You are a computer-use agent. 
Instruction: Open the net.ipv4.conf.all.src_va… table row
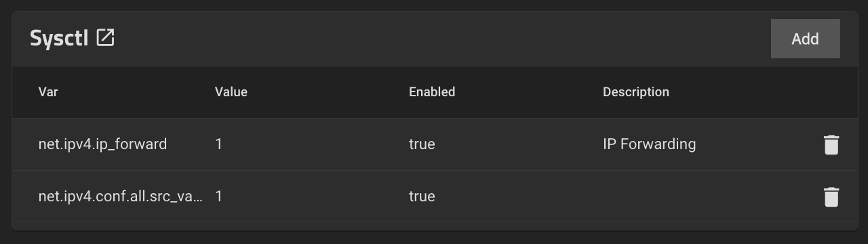coord(435,197)
